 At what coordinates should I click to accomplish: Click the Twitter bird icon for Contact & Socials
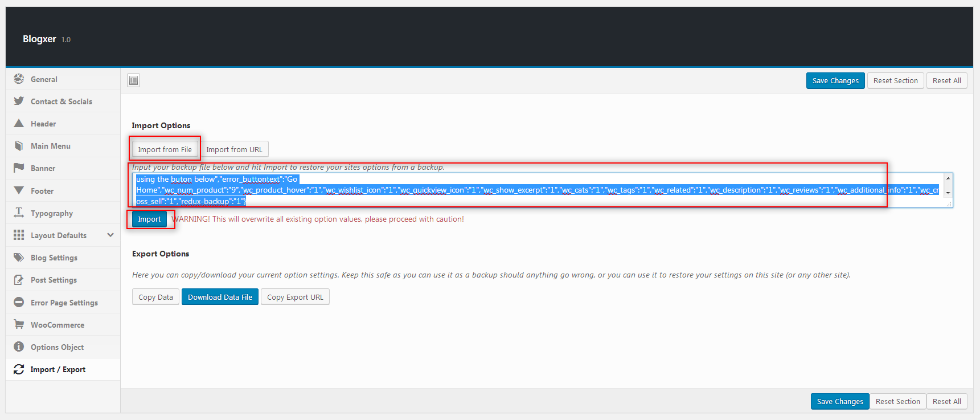click(19, 101)
